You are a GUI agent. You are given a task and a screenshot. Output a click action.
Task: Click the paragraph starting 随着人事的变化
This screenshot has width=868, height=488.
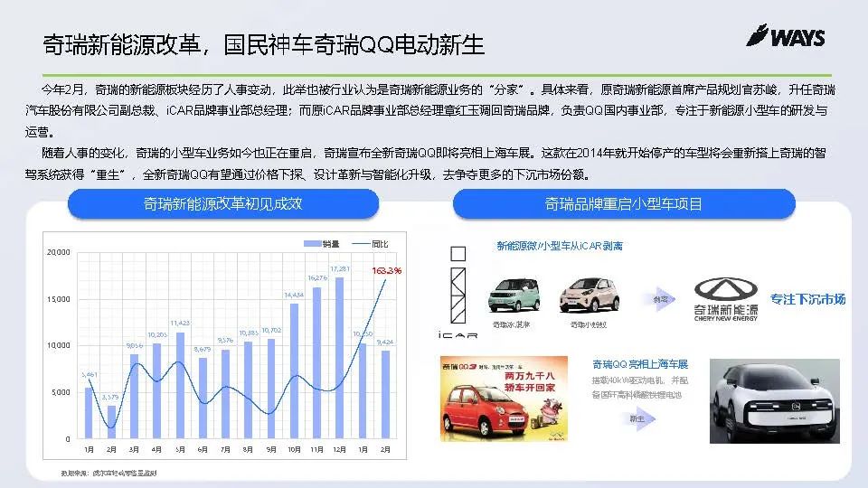(426, 164)
